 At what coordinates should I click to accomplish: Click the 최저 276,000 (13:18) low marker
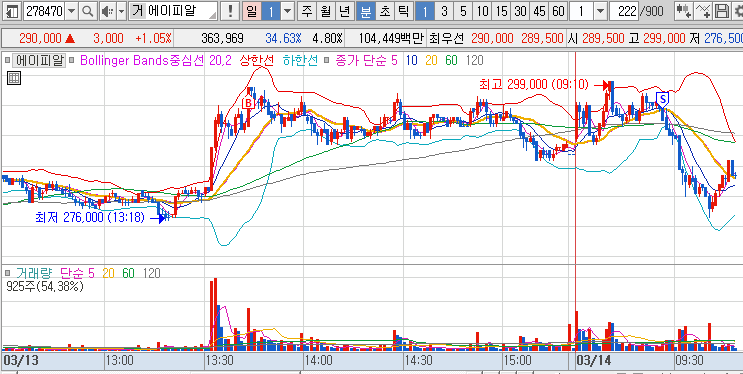(90, 218)
